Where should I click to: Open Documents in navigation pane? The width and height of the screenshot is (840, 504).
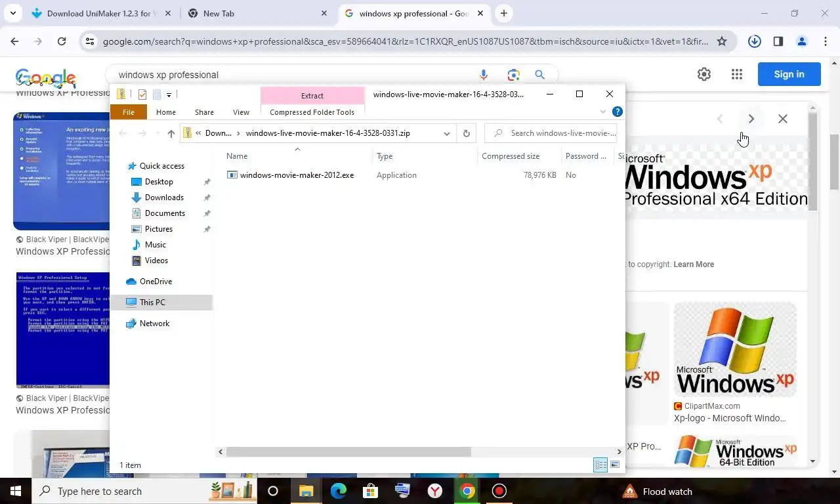(x=165, y=213)
